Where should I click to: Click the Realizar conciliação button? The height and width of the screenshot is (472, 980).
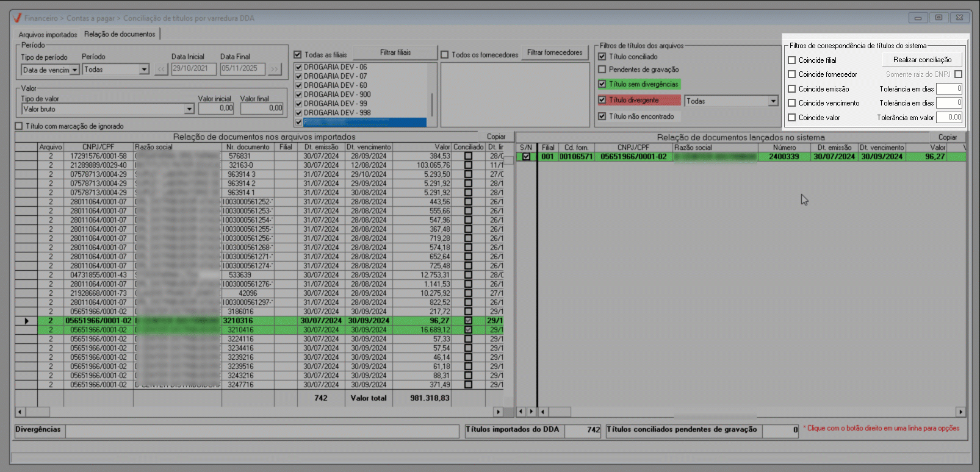coord(922,60)
